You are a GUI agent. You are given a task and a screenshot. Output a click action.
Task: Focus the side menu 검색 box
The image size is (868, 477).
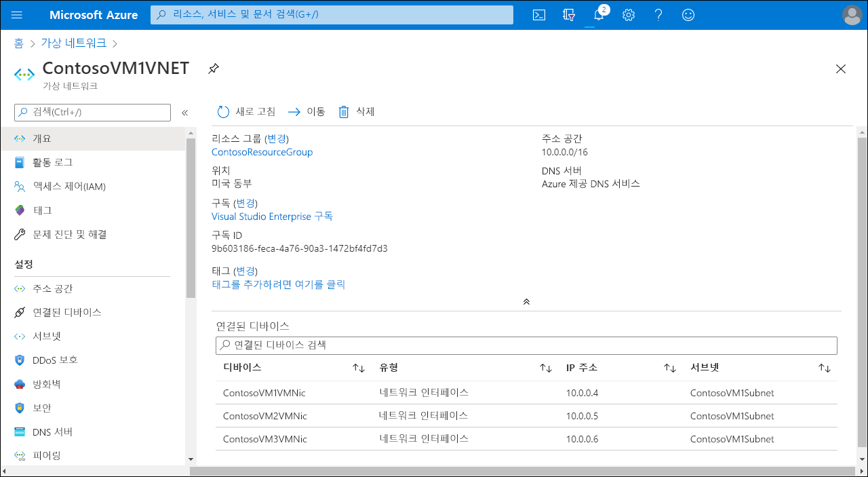point(92,113)
